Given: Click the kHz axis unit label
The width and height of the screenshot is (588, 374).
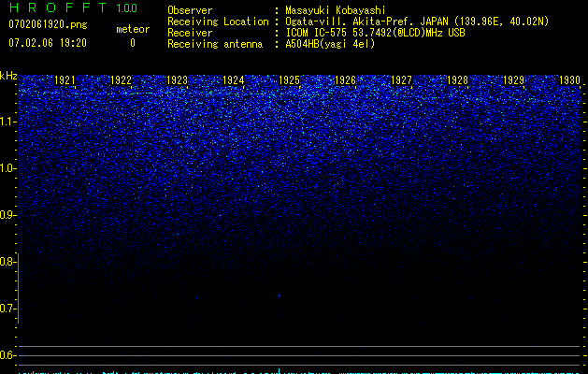Looking at the screenshot, I should [8, 76].
